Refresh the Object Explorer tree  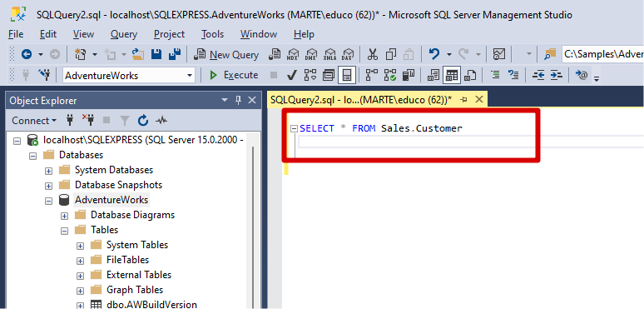click(142, 121)
